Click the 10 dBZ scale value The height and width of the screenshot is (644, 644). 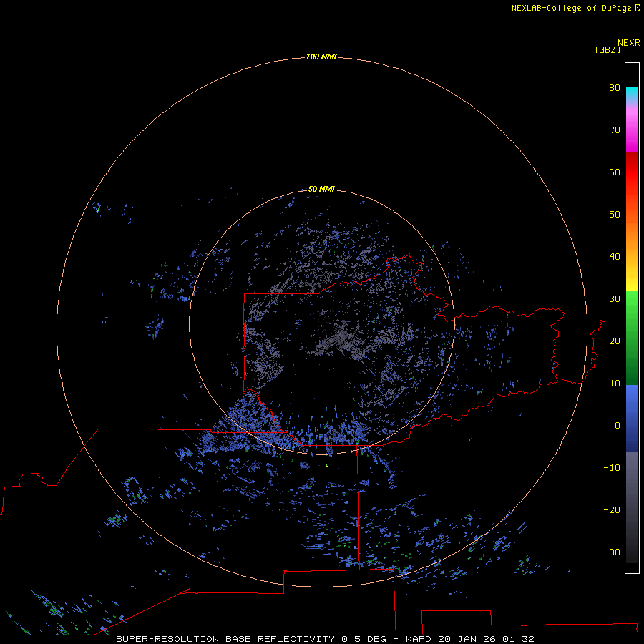click(x=615, y=384)
